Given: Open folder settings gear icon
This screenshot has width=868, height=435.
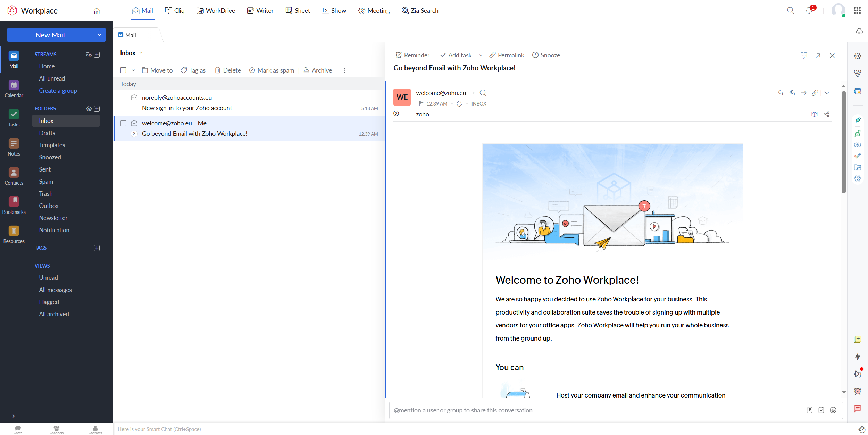Looking at the screenshot, I should click(89, 109).
